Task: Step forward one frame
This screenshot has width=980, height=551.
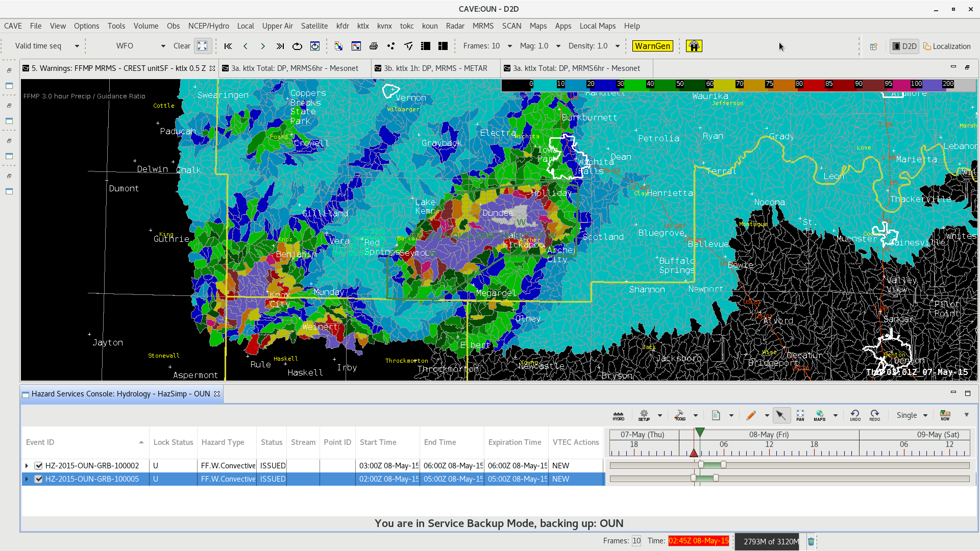Action: tap(263, 46)
